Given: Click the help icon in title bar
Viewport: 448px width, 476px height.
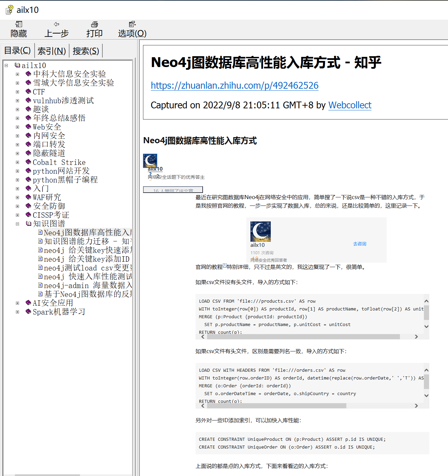Looking at the screenshot, I should 9,10.
